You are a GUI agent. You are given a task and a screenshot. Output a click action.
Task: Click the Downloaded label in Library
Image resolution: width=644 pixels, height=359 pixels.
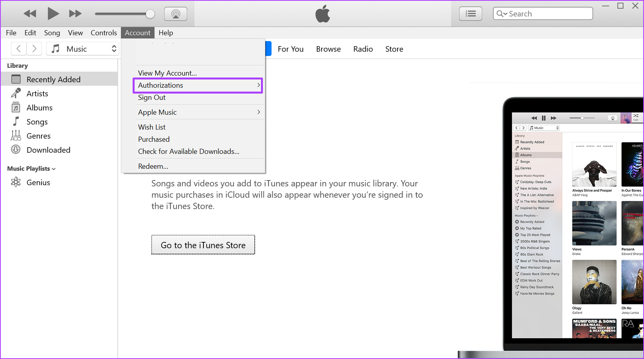click(x=49, y=150)
